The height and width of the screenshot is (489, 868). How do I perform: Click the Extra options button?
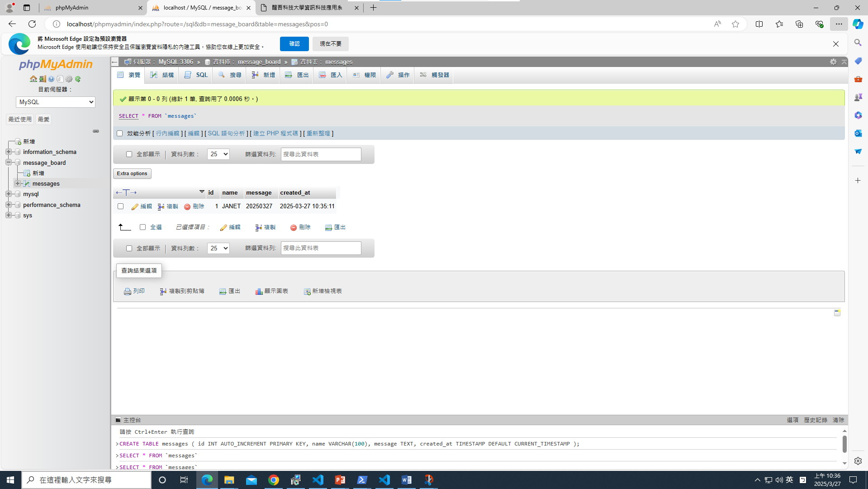pyautogui.click(x=132, y=173)
